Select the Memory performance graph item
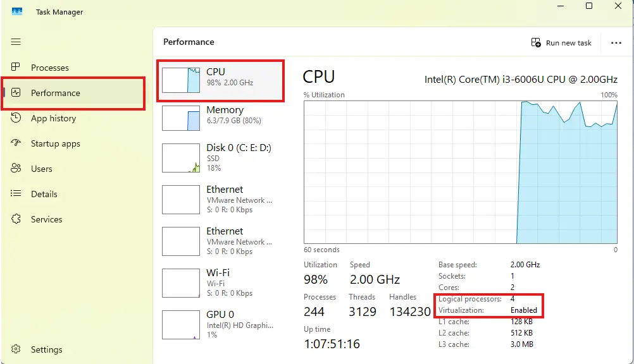 click(220, 118)
